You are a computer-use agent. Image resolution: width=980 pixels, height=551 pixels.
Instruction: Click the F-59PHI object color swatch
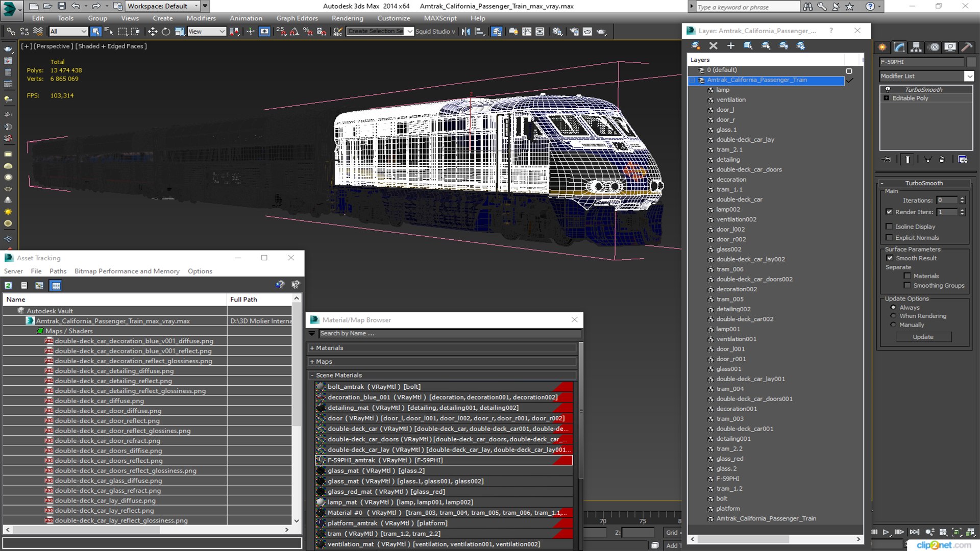971,62
